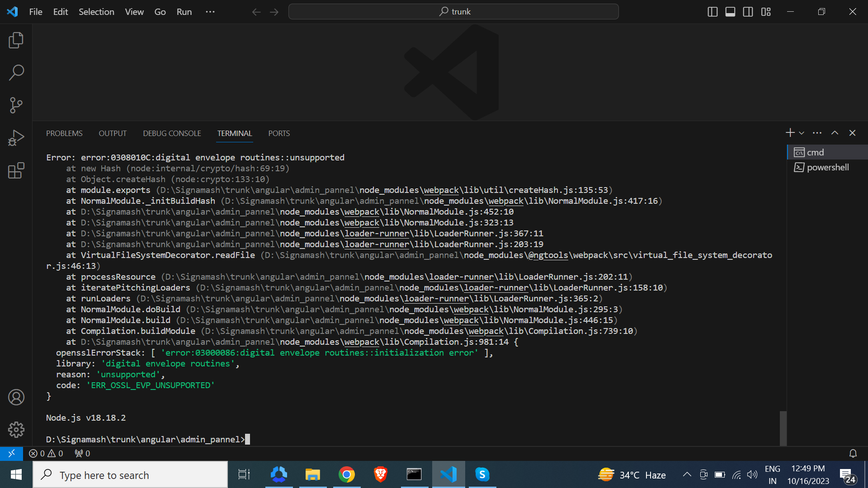
Task: Open Task View on the taskbar
Action: [x=244, y=474]
